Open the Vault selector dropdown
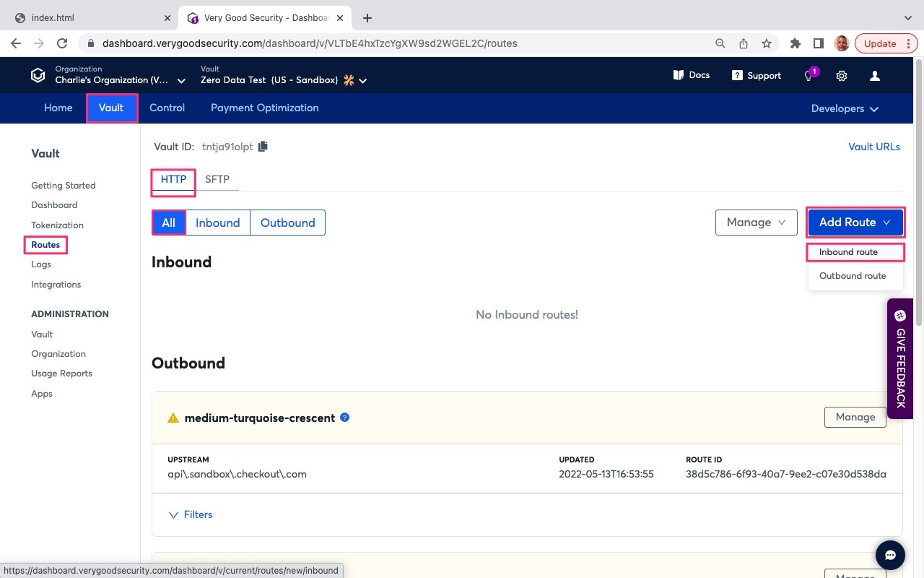The height and width of the screenshot is (578, 924). 284,75
